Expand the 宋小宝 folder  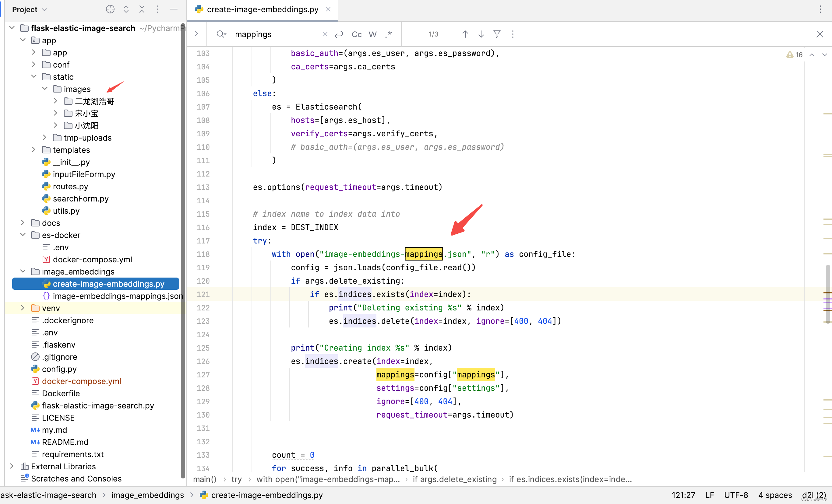tap(55, 113)
